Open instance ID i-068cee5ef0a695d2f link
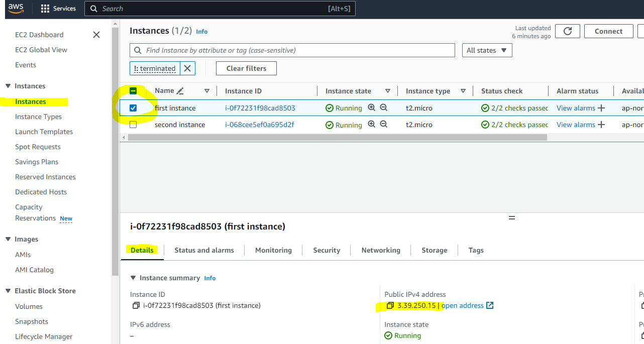This screenshot has width=644, height=344. (x=260, y=125)
